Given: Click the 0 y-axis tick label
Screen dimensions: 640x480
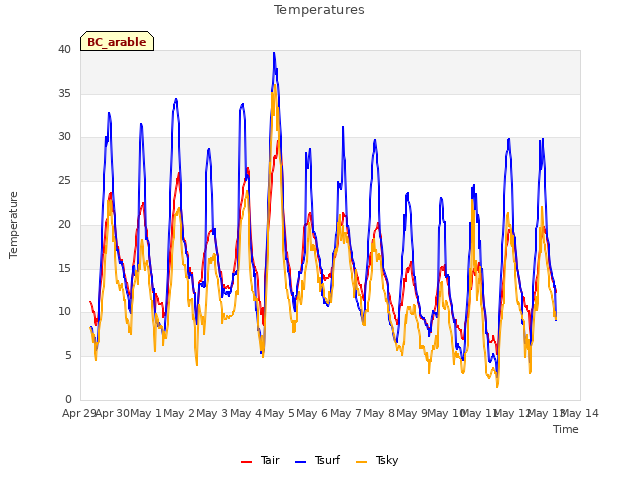Looking at the screenshot, I should click(68, 399).
